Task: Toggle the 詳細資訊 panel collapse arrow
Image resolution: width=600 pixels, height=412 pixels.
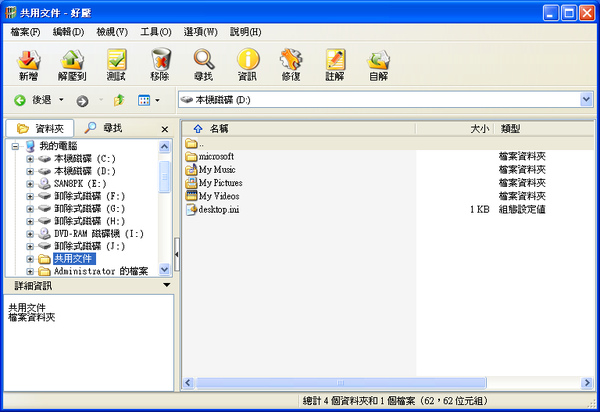Action: click(166, 285)
